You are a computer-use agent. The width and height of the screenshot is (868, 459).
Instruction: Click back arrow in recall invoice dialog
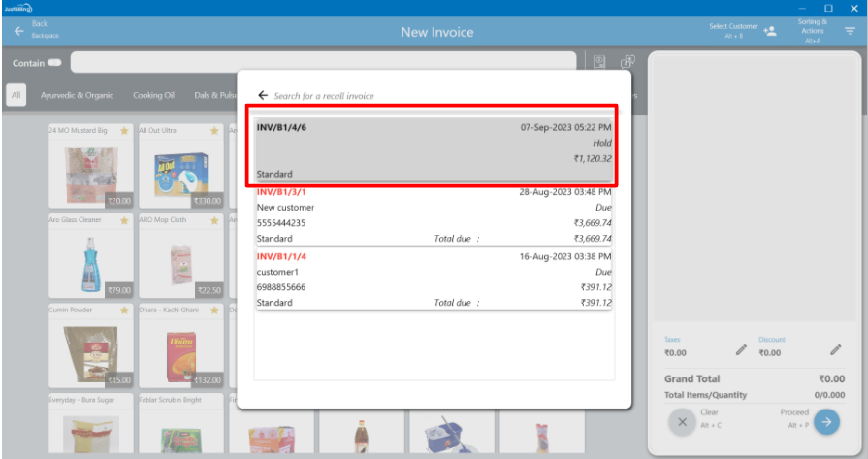pyautogui.click(x=263, y=96)
